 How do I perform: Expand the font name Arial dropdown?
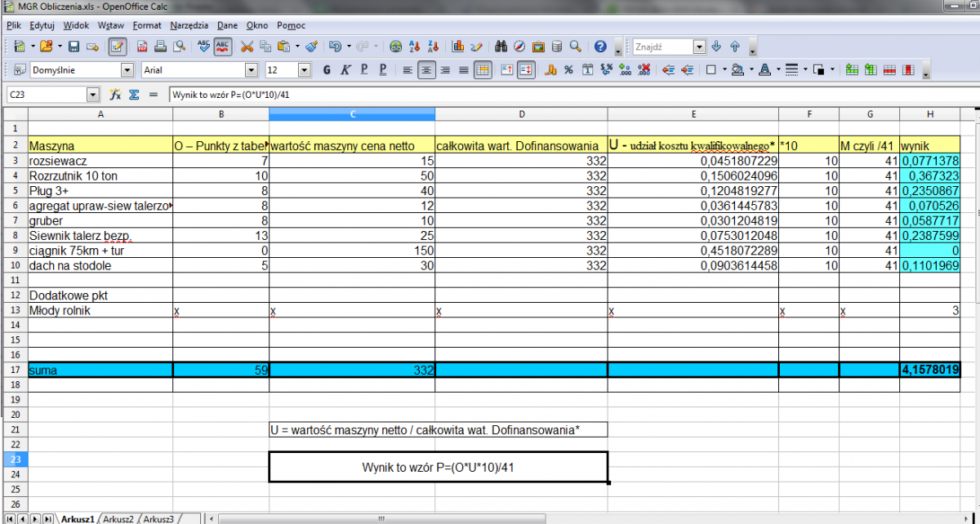251,70
